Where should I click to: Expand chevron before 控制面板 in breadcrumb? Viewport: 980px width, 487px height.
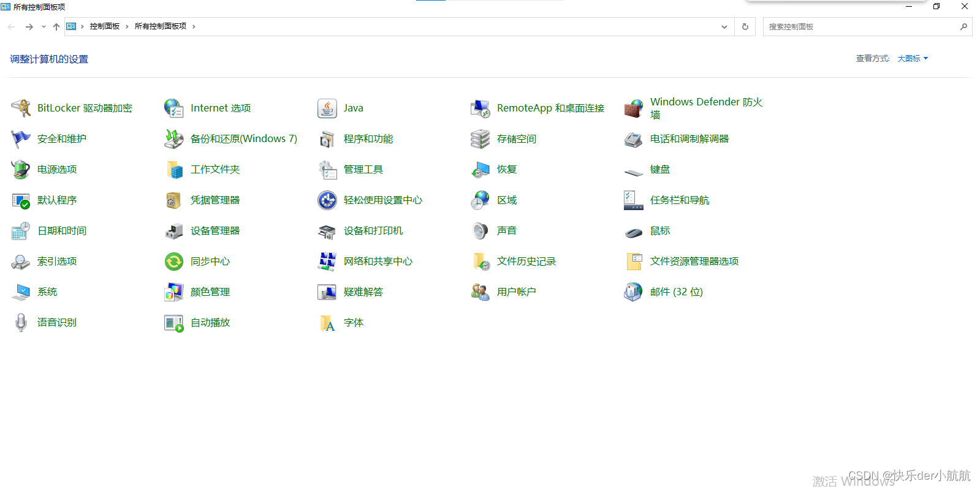click(82, 27)
